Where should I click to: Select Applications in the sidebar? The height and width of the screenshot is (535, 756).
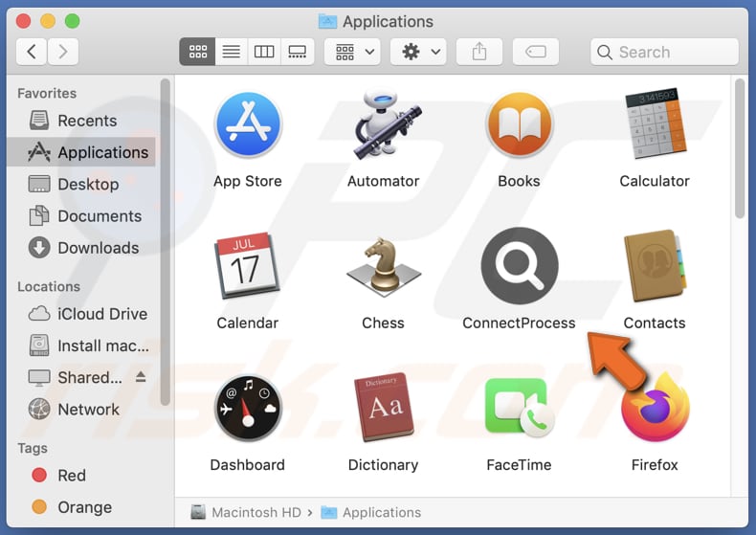[81, 152]
